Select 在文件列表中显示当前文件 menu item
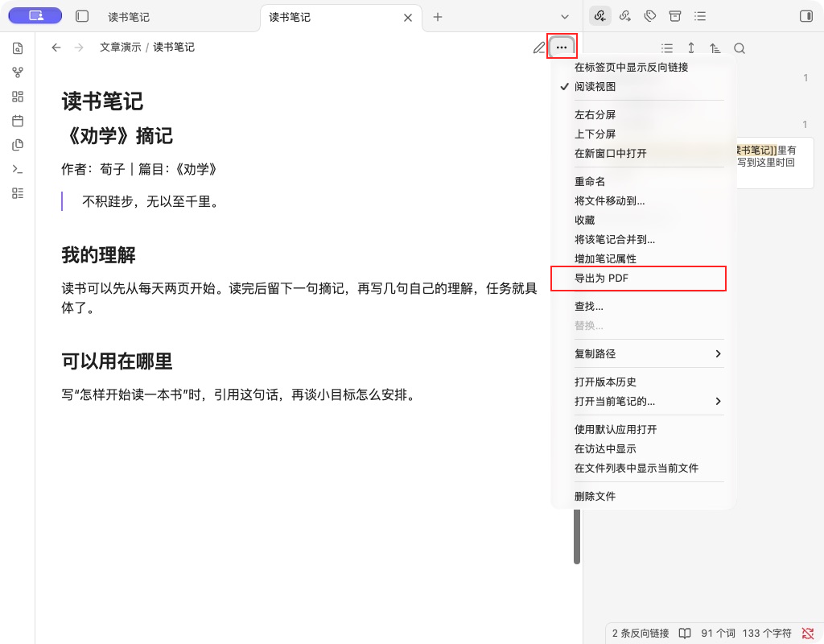This screenshot has height=644, width=824. (638, 468)
